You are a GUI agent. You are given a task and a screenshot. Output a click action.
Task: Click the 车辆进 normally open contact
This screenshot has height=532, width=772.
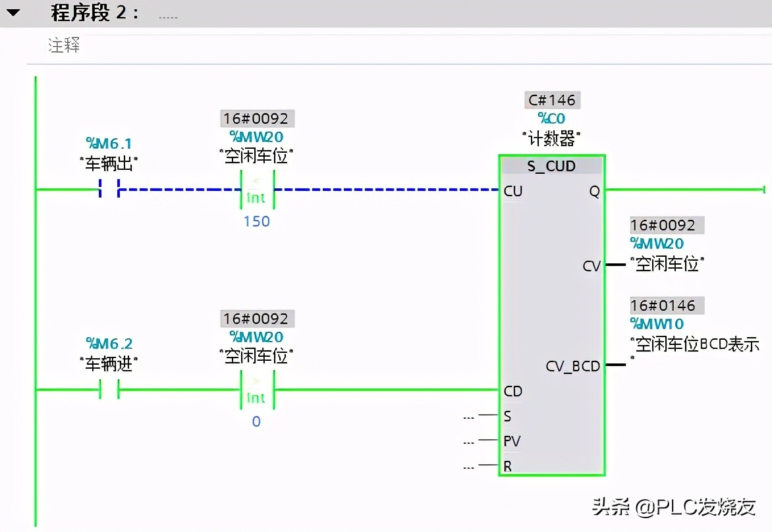click(109, 390)
